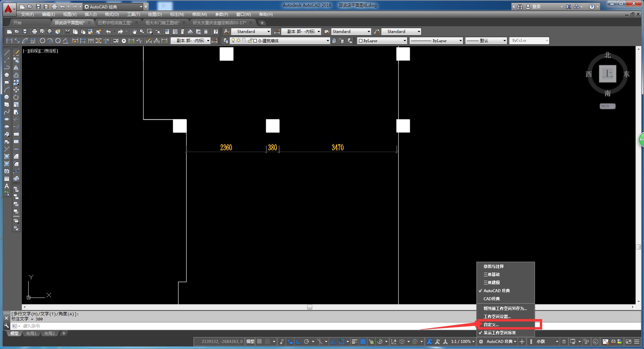Click the Erase tool
The width and height of the screenshot is (644, 349).
point(16,53)
